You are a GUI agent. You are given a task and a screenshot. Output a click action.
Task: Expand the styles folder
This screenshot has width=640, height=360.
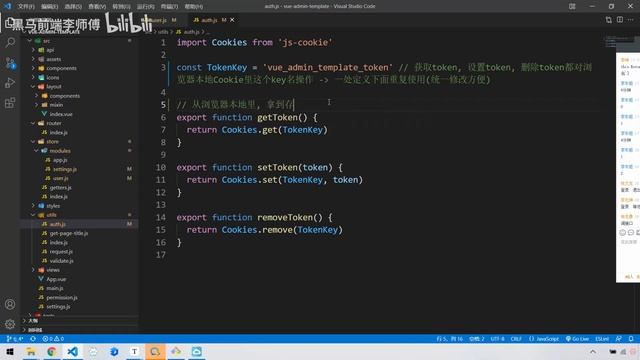[33, 206]
